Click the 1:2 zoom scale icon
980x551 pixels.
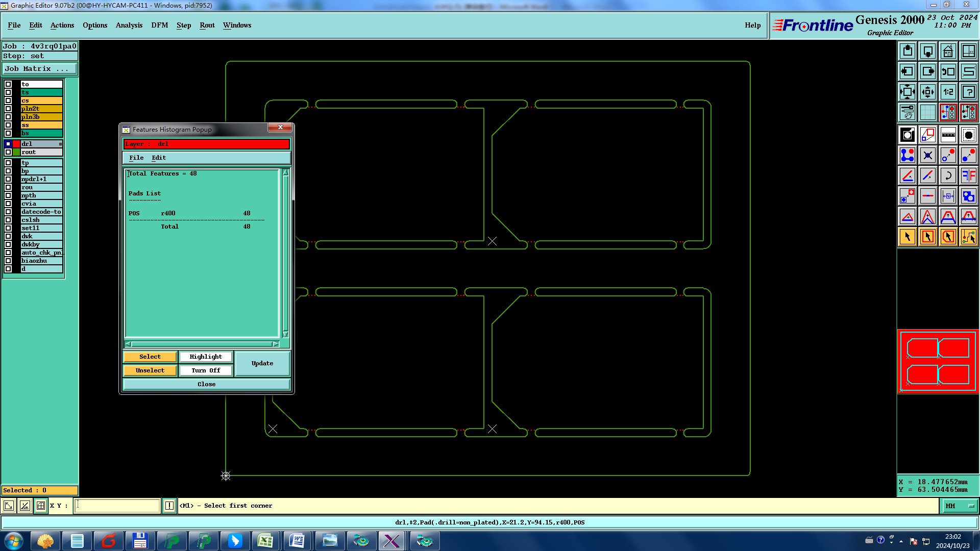coord(948,92)
